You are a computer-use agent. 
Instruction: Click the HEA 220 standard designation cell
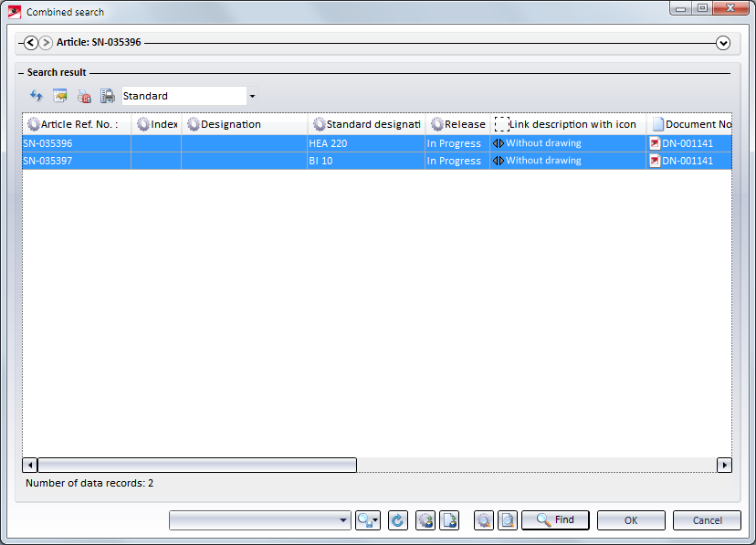coord(366,143)
